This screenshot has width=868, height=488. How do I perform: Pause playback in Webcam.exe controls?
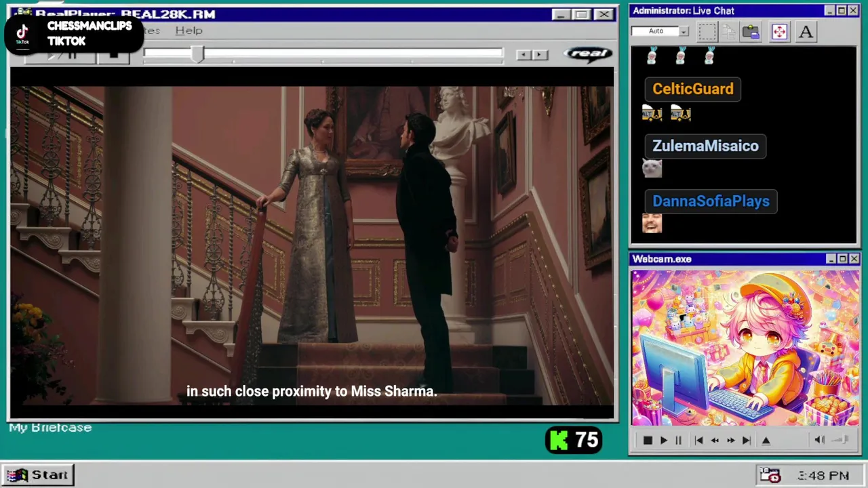click(678, 441)
